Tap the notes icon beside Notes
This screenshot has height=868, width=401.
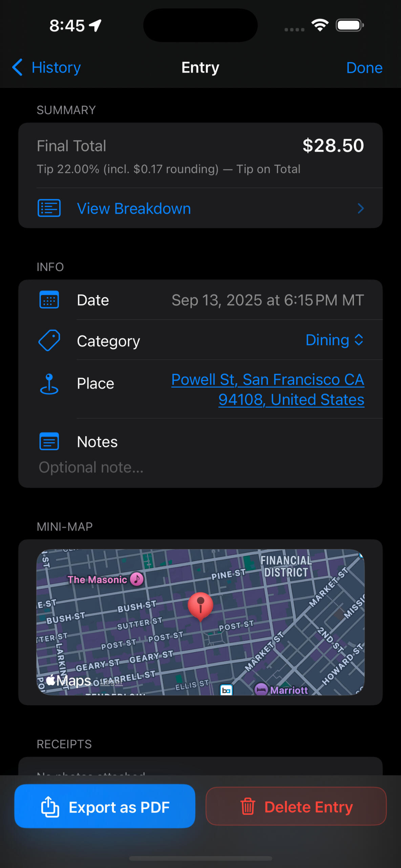coord(49,441)
